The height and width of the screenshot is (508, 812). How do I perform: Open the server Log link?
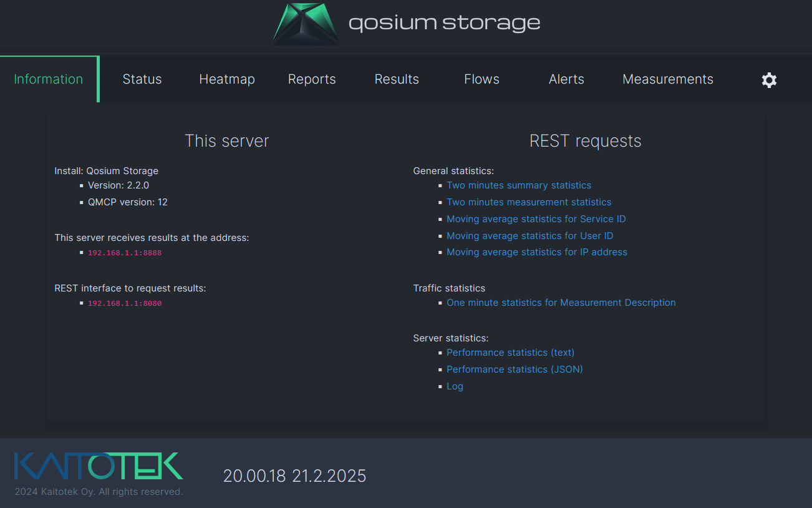455,386
